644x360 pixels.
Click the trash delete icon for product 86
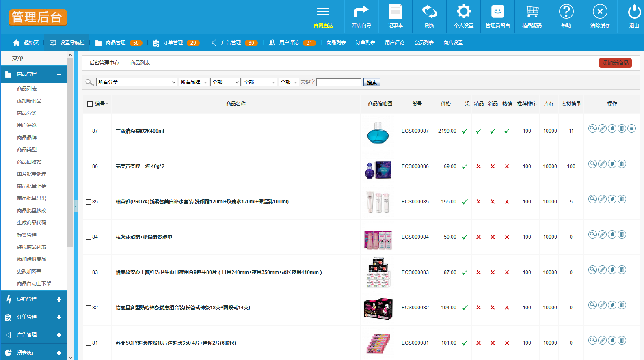point(622,164)
